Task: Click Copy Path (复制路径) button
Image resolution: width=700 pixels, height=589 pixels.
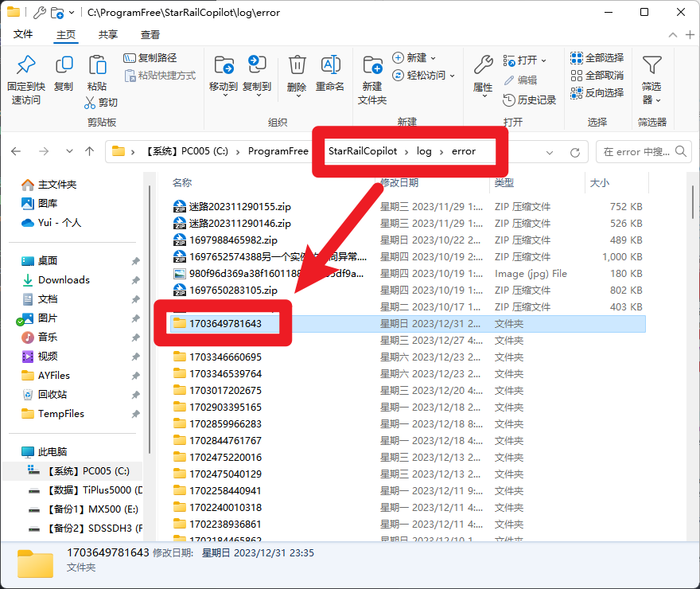Action: coord(150,58)
